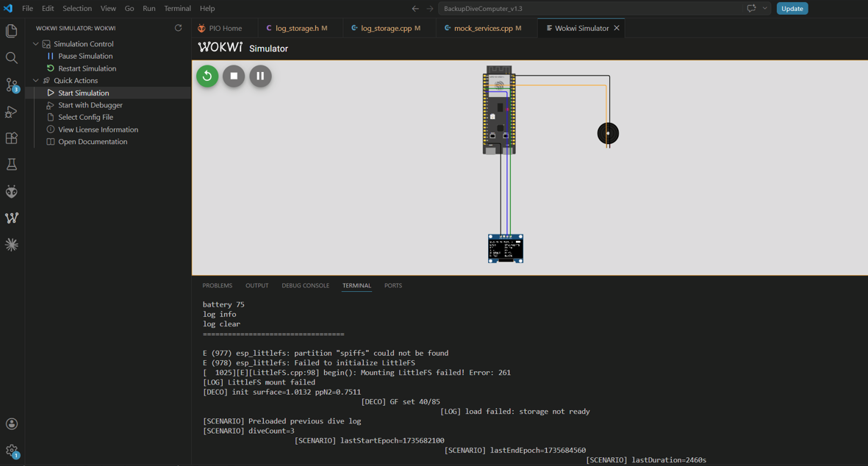Screen dimensions: 868x466
Task: Select Pause Simulation in sidebar
Action: pyautogui.click(x=85, y=56)
